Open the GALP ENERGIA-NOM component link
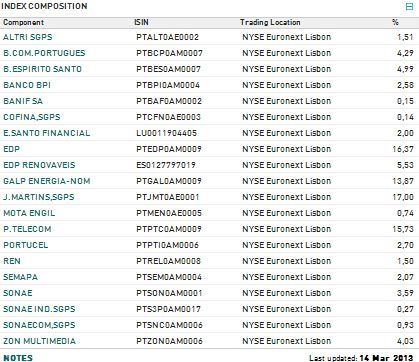Image resolution: width=419 pixels, height=362 pixels. pos(47,181)
